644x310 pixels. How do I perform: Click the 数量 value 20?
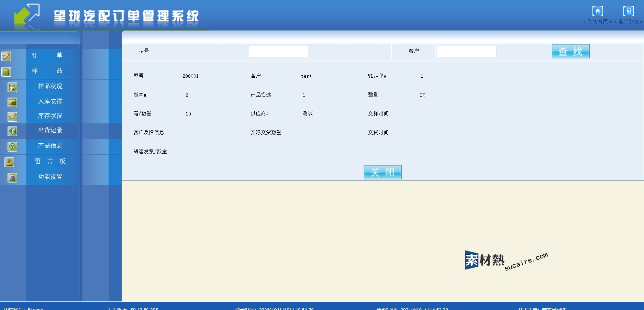(x=422, y=95)
